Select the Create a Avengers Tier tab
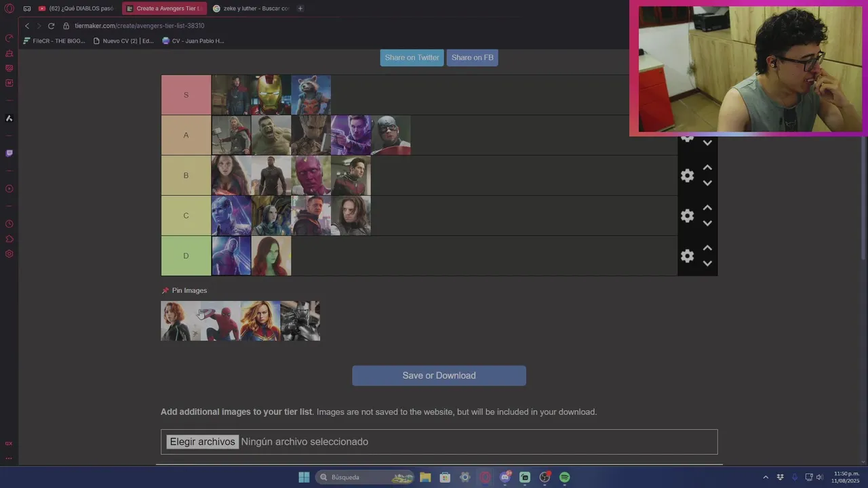 pos(165,9)
